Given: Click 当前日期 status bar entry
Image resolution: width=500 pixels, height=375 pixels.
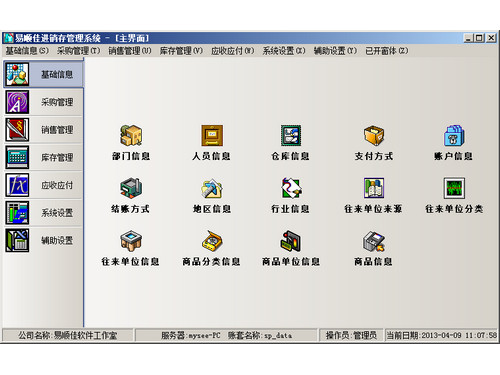Looking at the screenshot, I should tap(441, 335).
